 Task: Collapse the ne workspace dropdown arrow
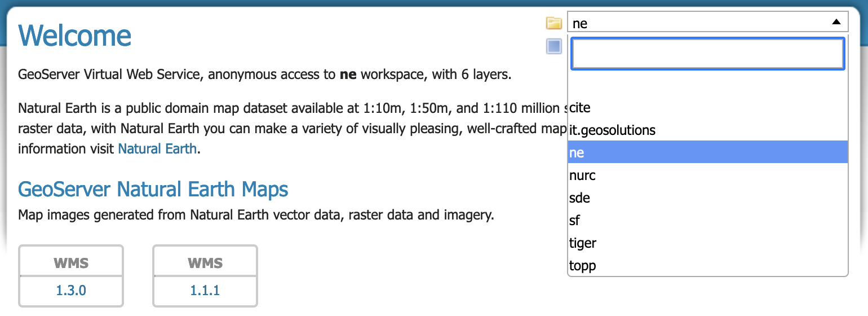coord(836,23)
